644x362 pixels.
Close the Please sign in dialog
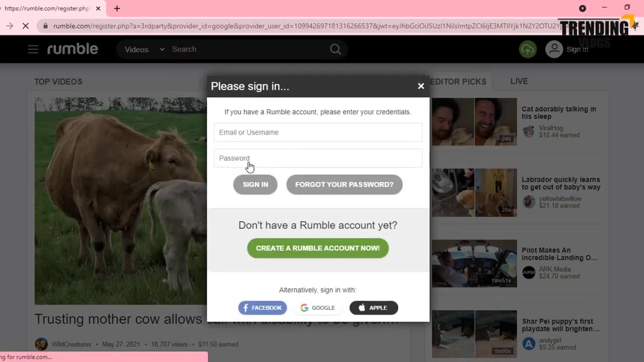[421, 86]
